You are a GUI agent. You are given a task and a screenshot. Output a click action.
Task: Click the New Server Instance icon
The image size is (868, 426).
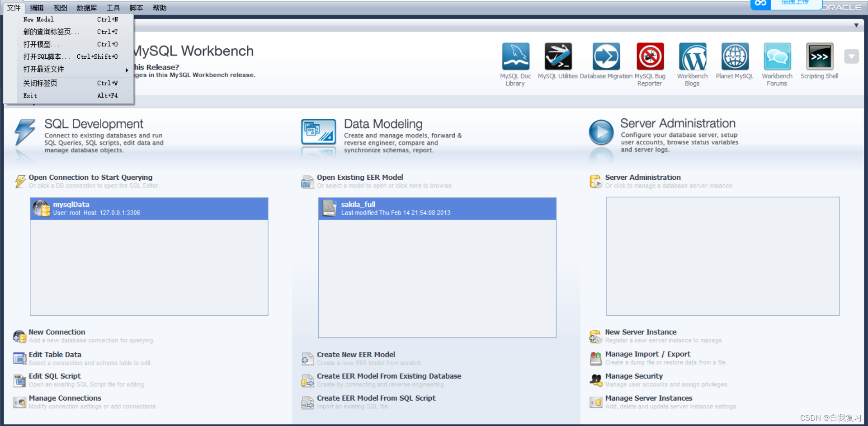click(596, 336)
